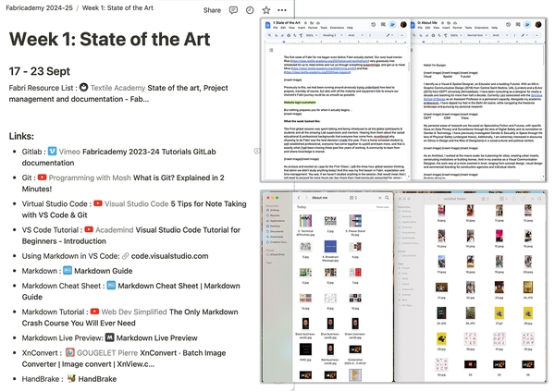Open editing mode pencil dropdown in State of the Art doc

tap(389, 35)
